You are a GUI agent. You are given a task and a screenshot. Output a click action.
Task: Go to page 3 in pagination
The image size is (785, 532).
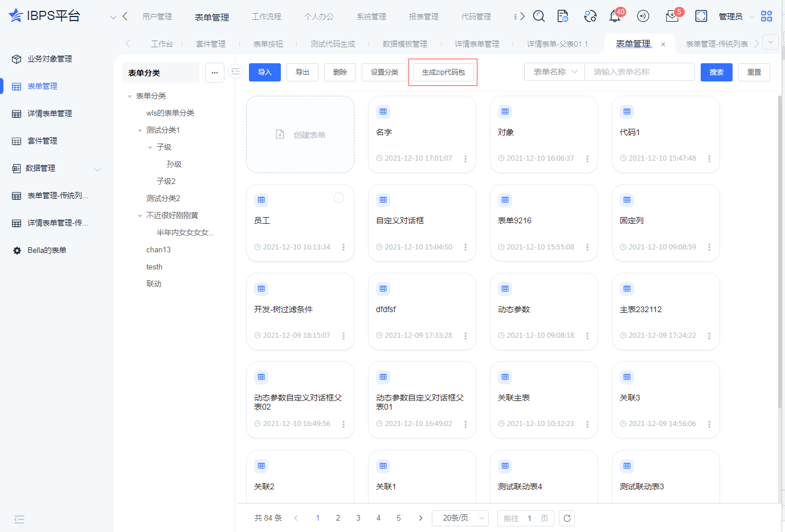(x=358, y=518)
